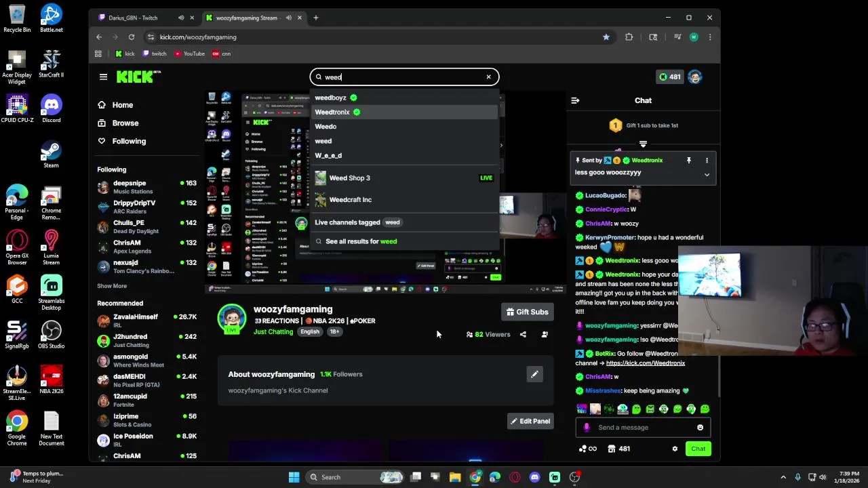The image size is (868, 488).
Task: Open the Chrome extensions puzzle icon
Action: coord(629,37)
